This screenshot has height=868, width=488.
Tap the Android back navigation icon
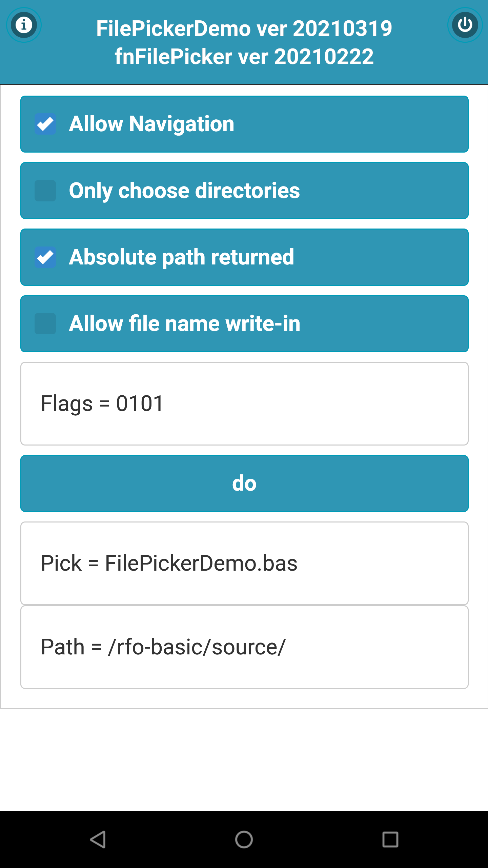point(98,839)
